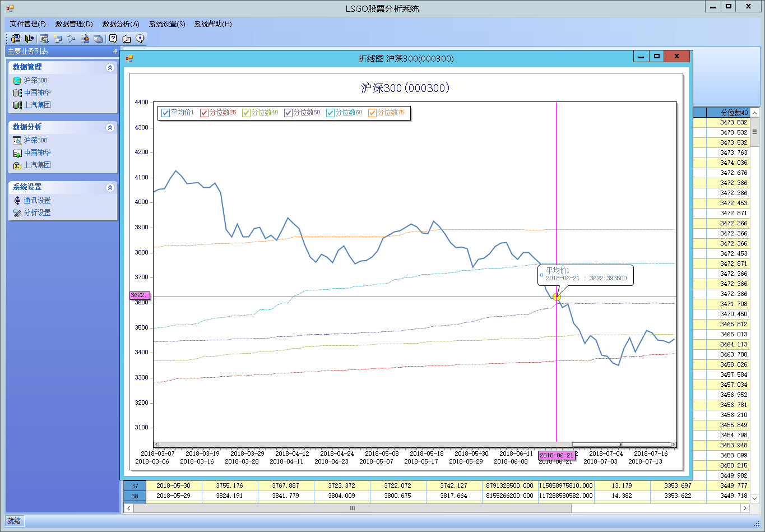
Task: Open 中国神华 under 数据管理
Action: pos(37,92)
